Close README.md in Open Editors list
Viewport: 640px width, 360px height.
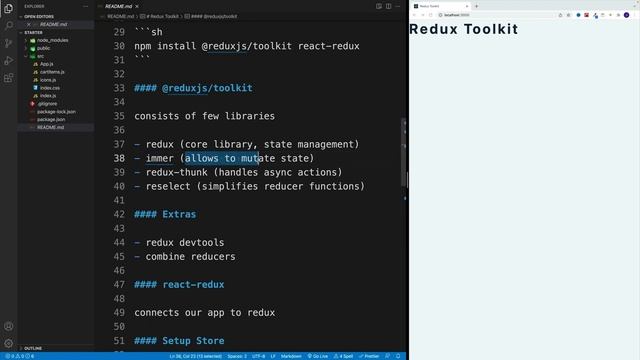click(29, 24)
